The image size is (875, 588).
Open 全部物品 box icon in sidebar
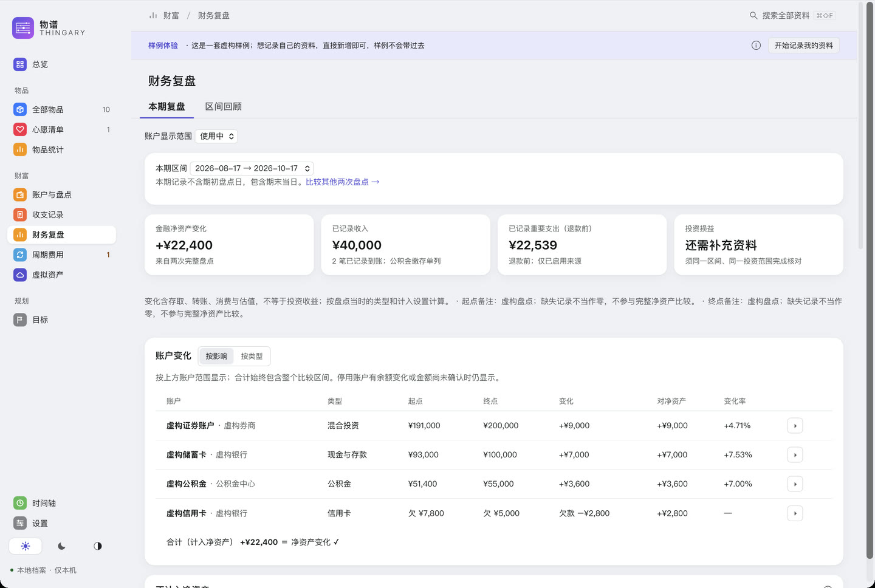(x=20, y=110)
